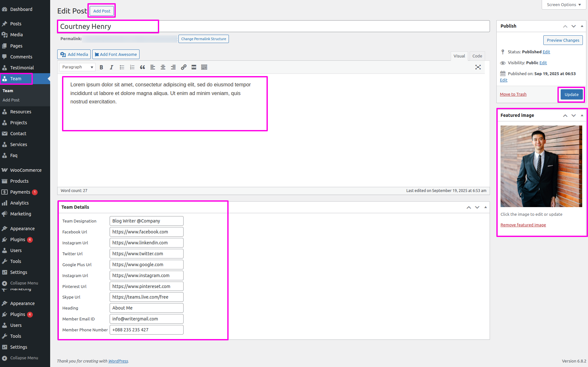
Task: Insert Read More tag
Action: click(x=194, y=67)
